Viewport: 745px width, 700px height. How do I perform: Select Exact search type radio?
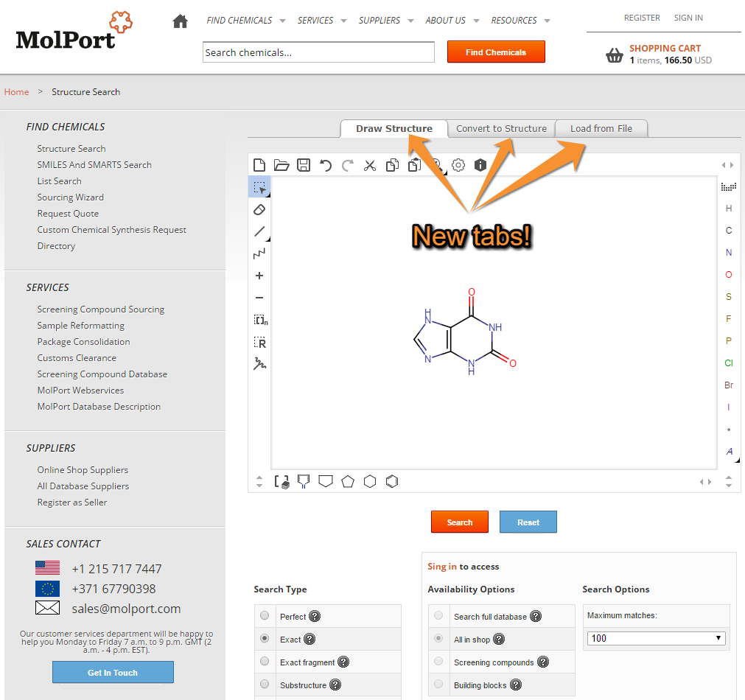[265, 639]
